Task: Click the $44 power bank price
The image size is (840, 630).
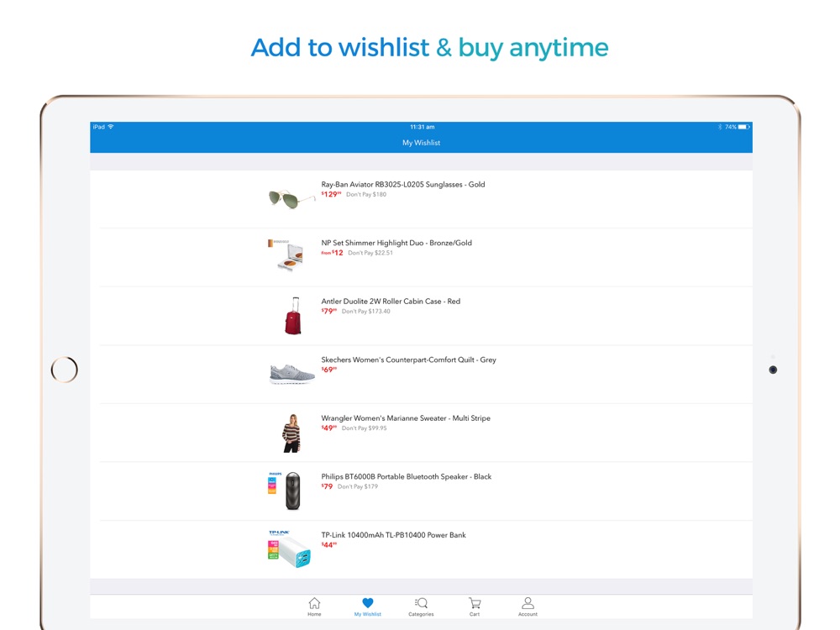Action: (x=329, y=545)
